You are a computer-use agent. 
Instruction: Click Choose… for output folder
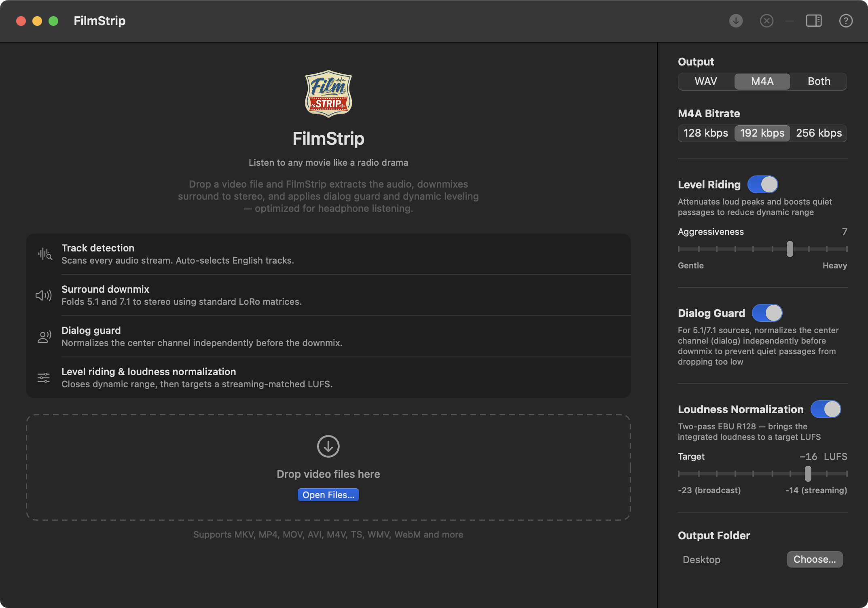click(814, 559)
